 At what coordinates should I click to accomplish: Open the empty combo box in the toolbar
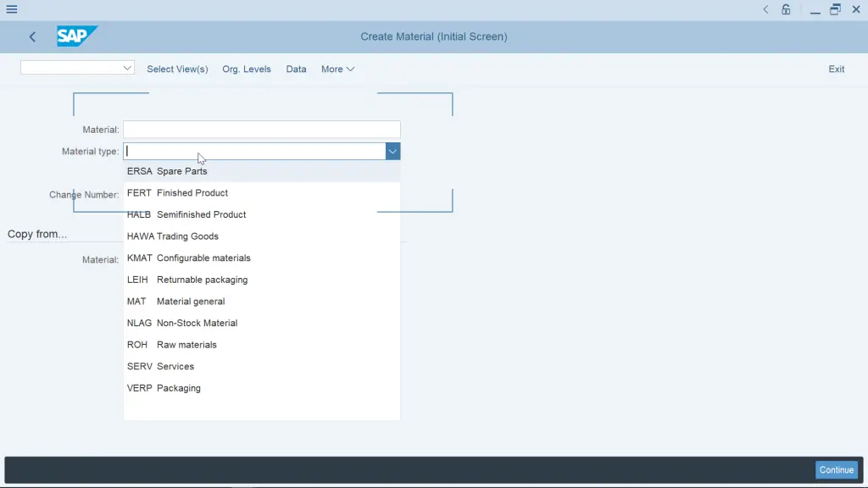(76, 67)
